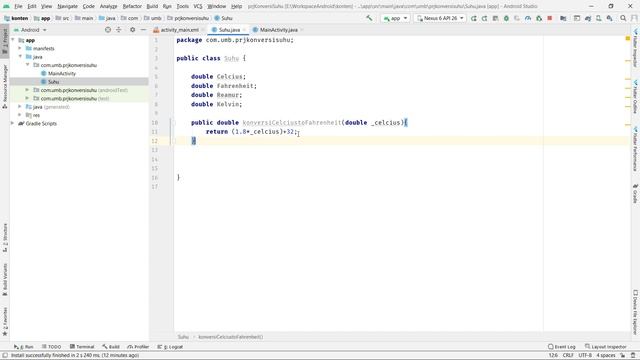
Task: Toggle the Gradle side panel
Action: point(636,193)
